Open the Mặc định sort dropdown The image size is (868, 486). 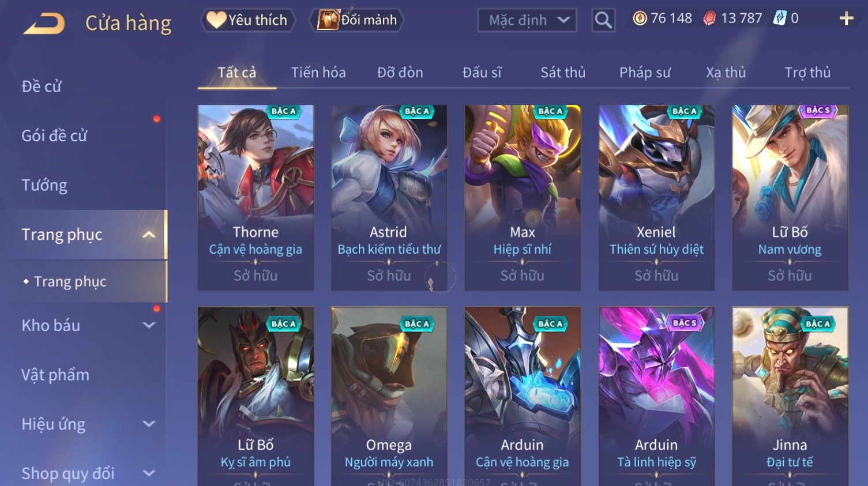(527, 21)
